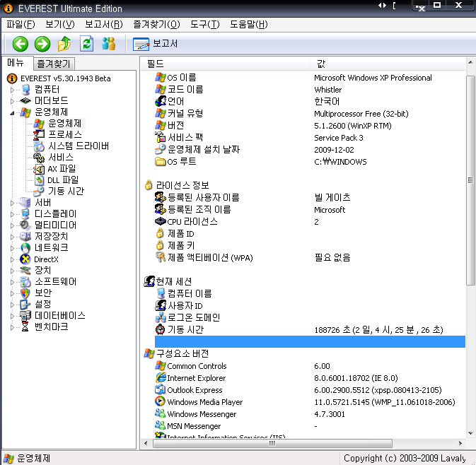Click the 멀티미디어 speaker icon in tree

coord(25,225)
